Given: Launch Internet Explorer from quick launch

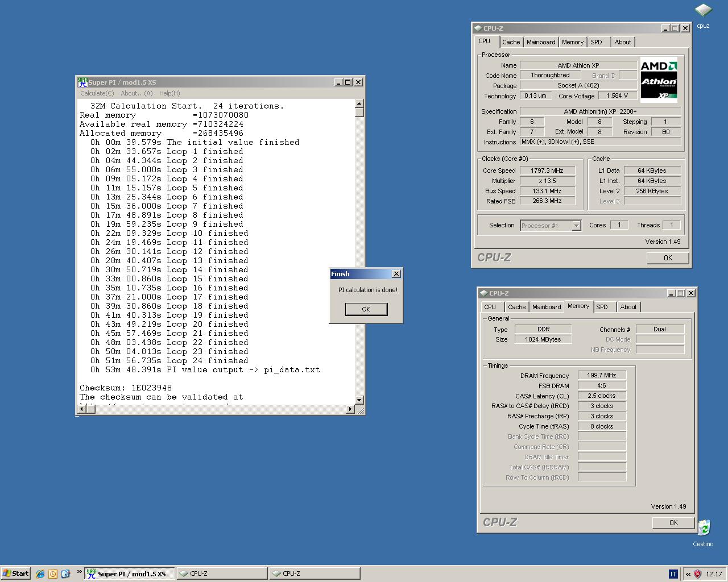Looking at the screenshot, I should pyautogui.click(x=40, y=573).
